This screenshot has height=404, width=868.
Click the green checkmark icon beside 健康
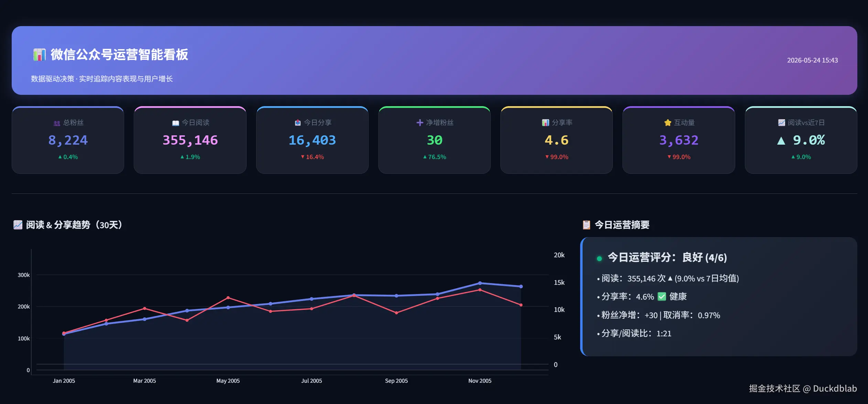tap(662, 296)
